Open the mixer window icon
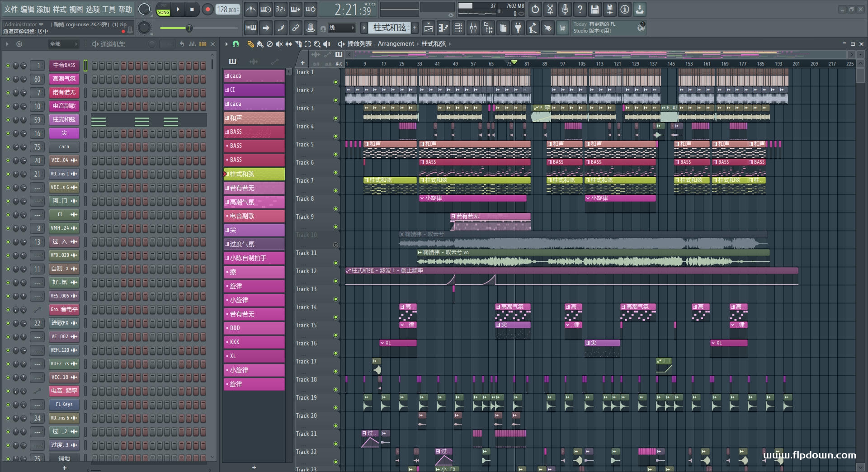Viewport: 868px width, 472px height. 473,28
